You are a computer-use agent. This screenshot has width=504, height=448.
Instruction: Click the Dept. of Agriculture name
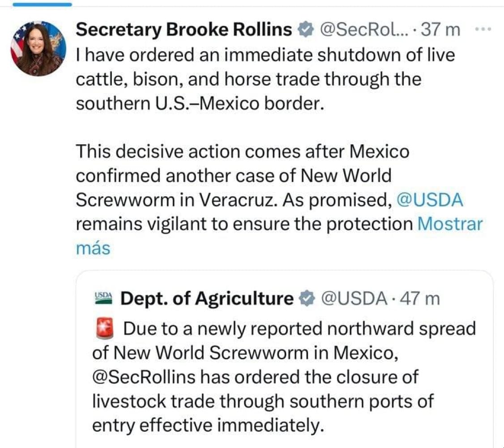coord(207,298)
